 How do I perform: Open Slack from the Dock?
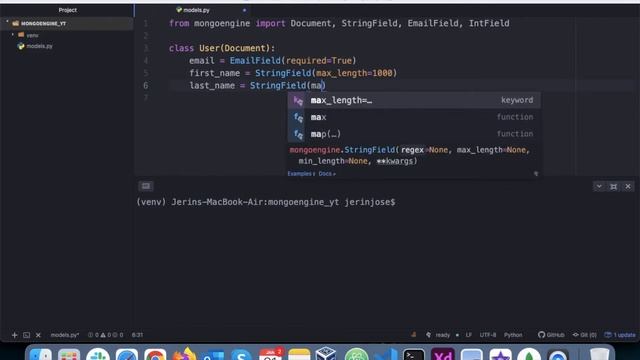98,354
